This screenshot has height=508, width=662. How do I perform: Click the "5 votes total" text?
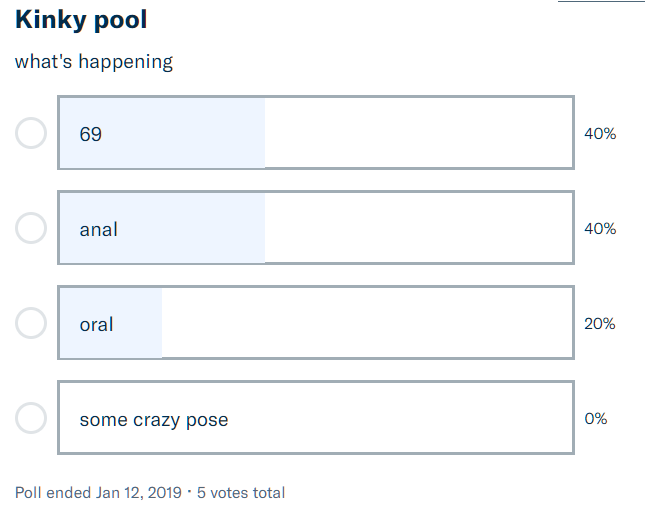(x=241, y=492)
